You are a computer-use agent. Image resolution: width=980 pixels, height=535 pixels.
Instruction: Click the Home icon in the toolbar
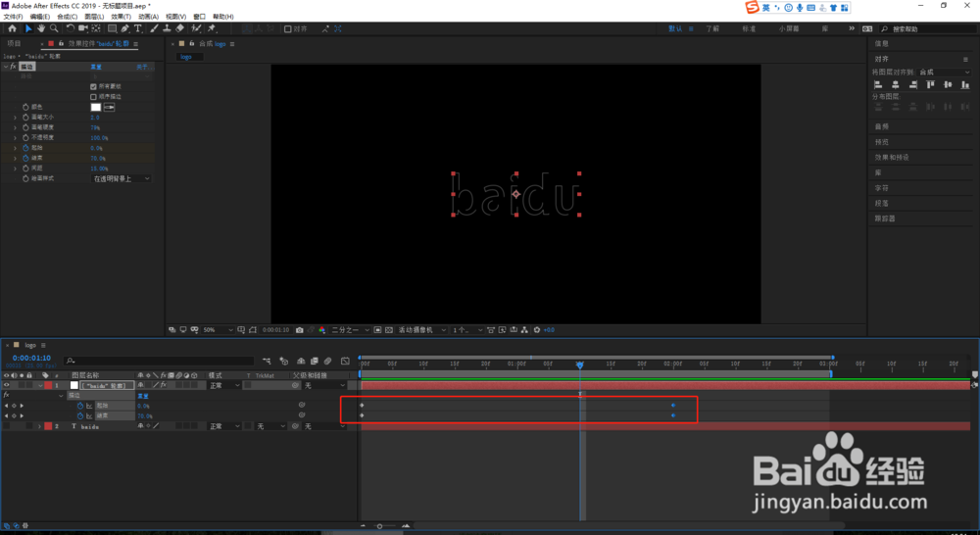12,28
